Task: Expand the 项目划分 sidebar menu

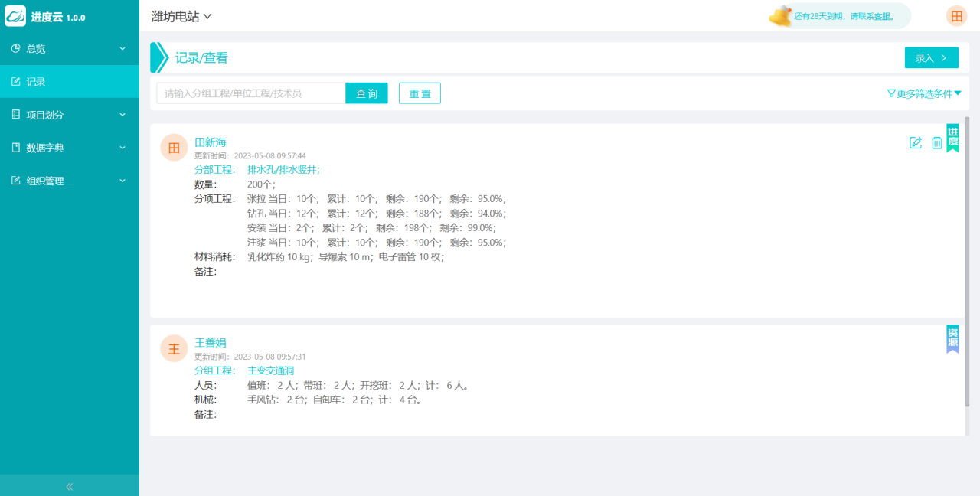Action: tap(69, 115)
